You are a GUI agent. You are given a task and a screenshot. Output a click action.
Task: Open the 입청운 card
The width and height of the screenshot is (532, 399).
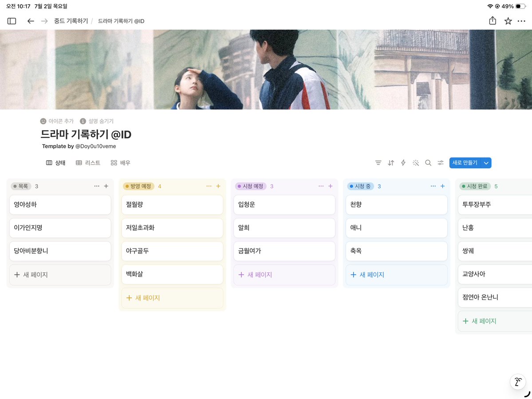coord(284,205)
